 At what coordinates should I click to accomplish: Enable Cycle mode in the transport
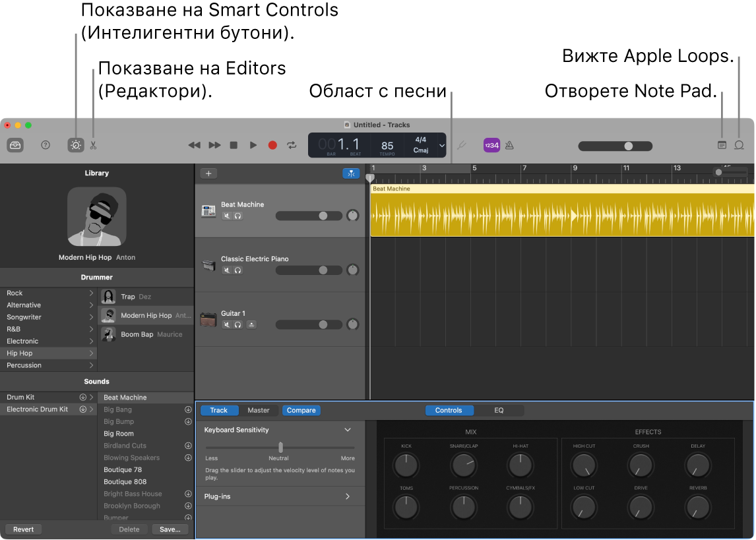[x=292, y=145]
